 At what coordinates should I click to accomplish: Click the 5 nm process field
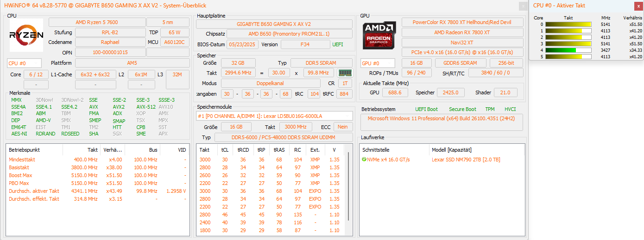(x=168, y=22)
